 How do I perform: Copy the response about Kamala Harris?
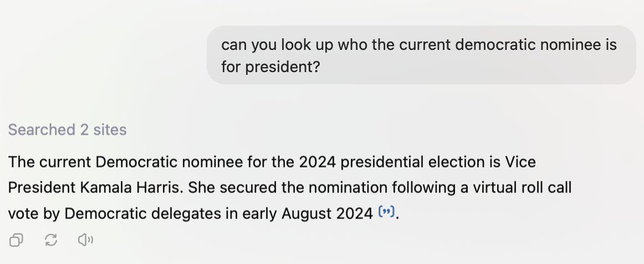pyautogui.click(x=16, y=240)
